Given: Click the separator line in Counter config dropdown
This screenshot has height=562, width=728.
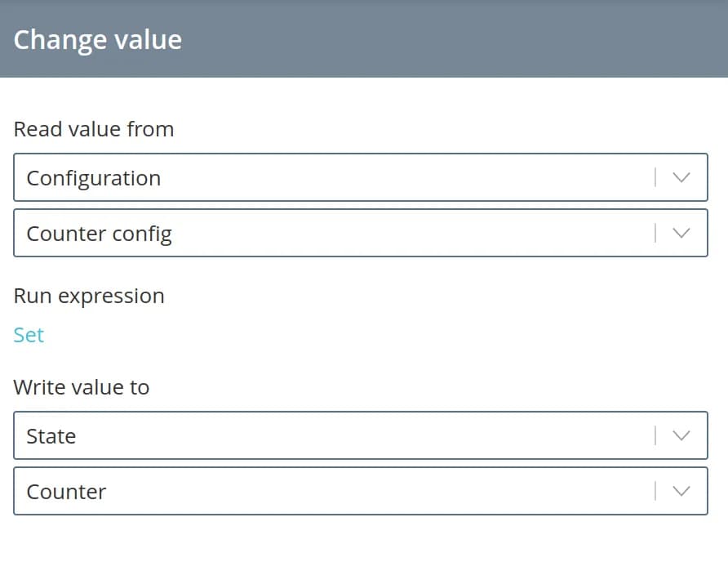Looking at the screenshot, I should [x=655, y=233].
